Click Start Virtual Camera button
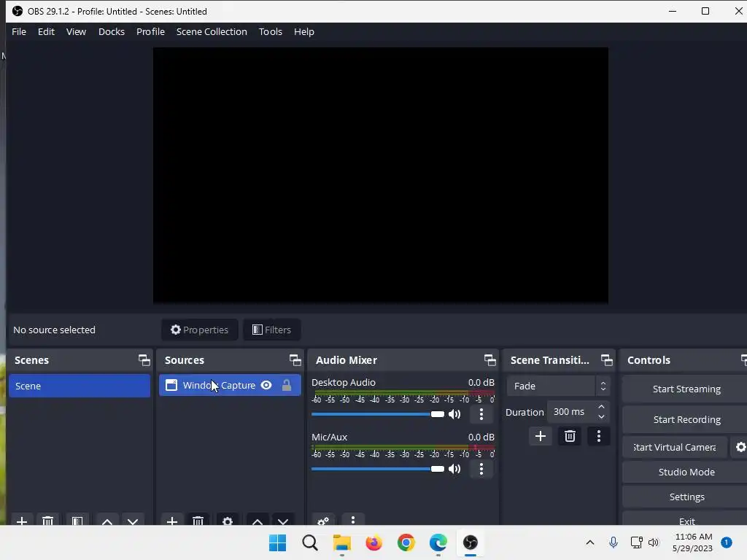The height and width of the screenshot is (560, 747). pyautogui.click(x=675, y=447)
